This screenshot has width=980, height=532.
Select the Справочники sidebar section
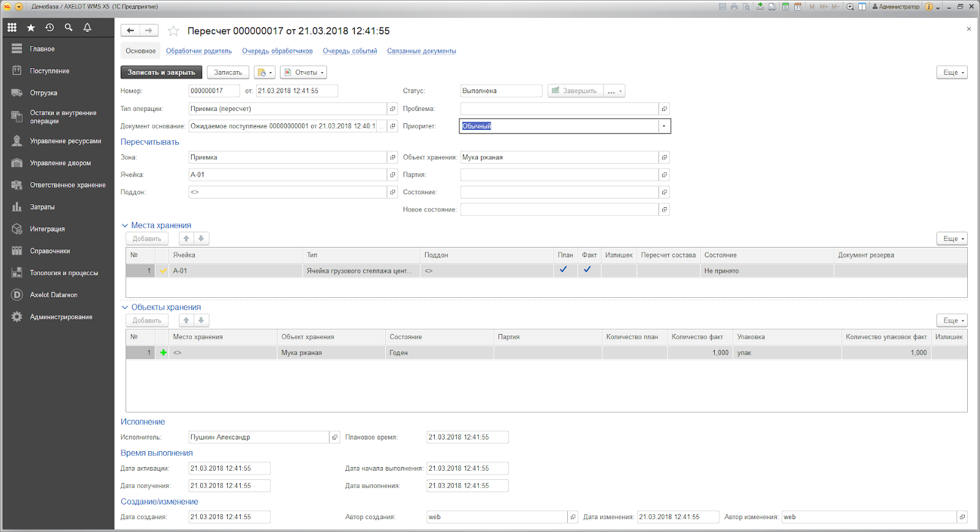click(50, 251)
